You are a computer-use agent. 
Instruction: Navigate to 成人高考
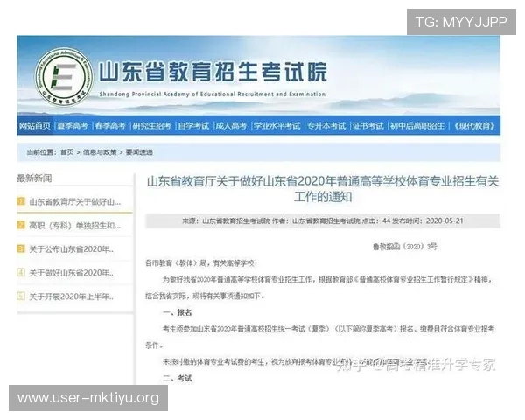point(231,126)
